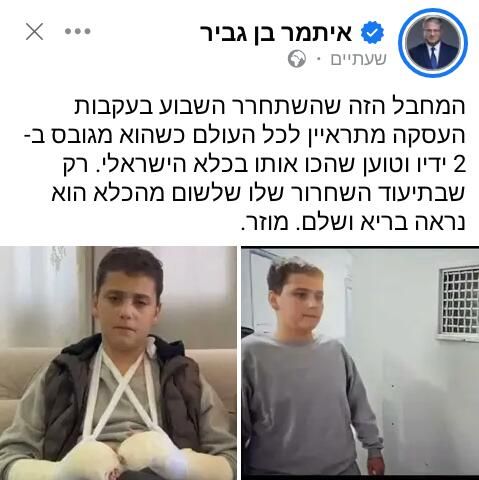Open the round profile picture avatar
This screenshot has height=480, width=479.
pos(433,43)
